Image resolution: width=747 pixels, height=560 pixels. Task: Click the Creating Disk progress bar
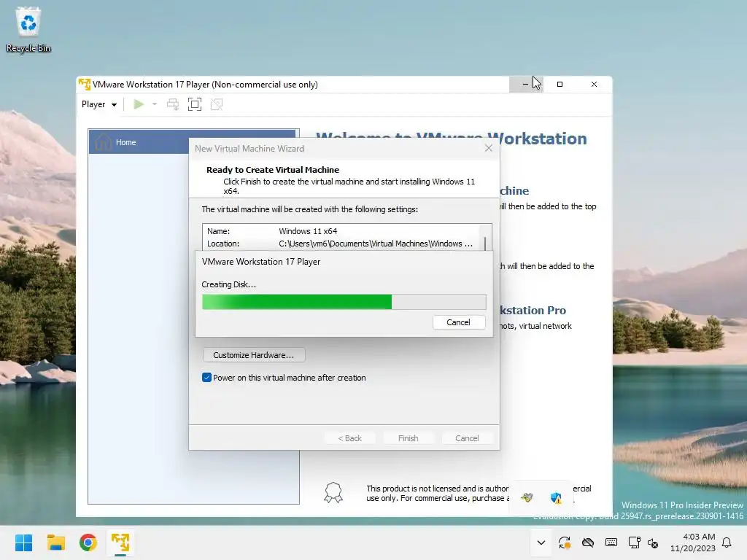pos(344,302)
